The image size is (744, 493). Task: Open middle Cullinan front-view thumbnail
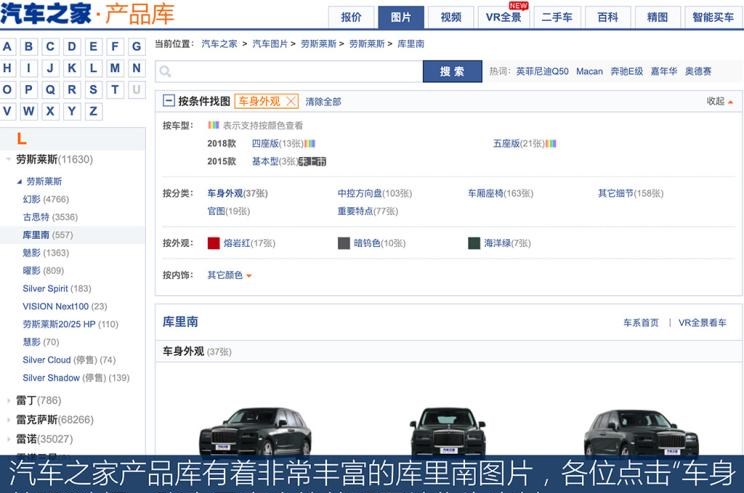448,431
